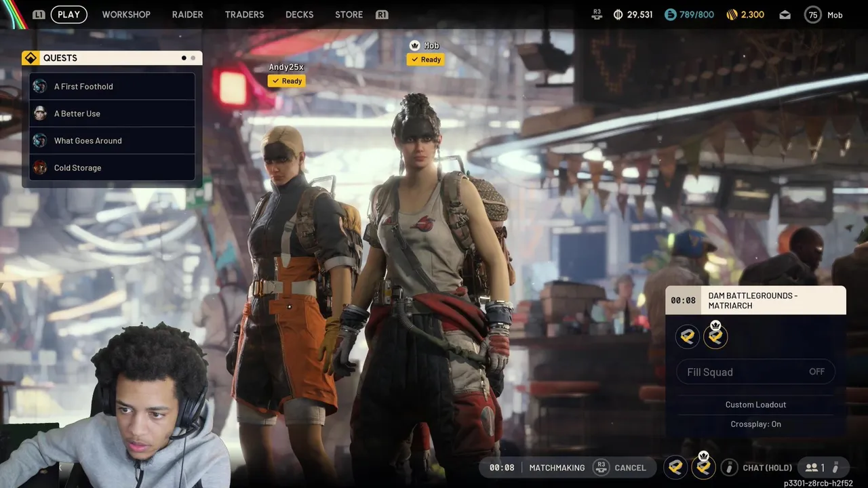The height and width of the screenshot is (488, 868).
Task: Toggle the Fill Squad option
Action: 755,371
